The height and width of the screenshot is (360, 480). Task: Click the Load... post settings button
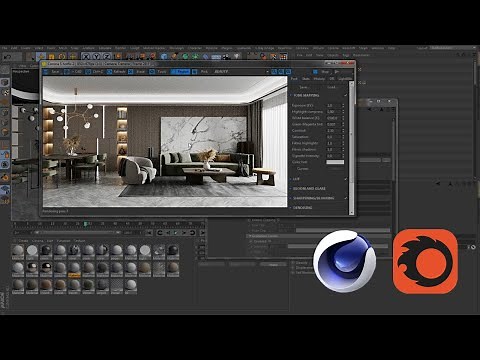tap(331, 87)
